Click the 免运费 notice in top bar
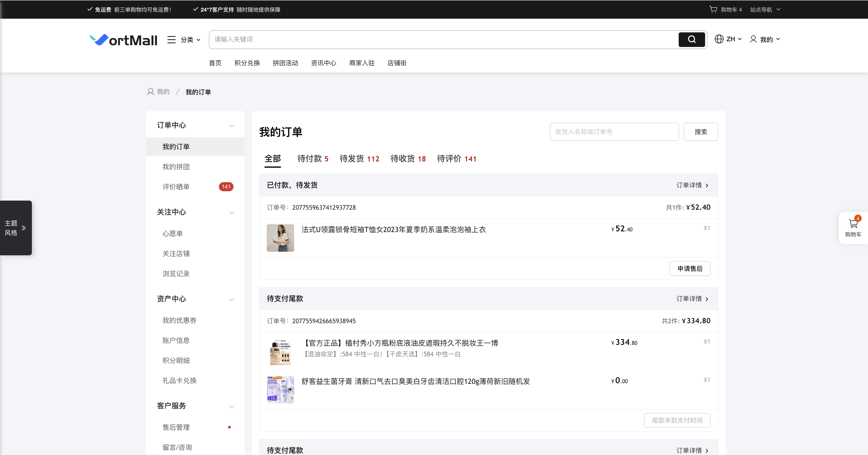This screenshot has width=868, height=455. click(129, 9)
